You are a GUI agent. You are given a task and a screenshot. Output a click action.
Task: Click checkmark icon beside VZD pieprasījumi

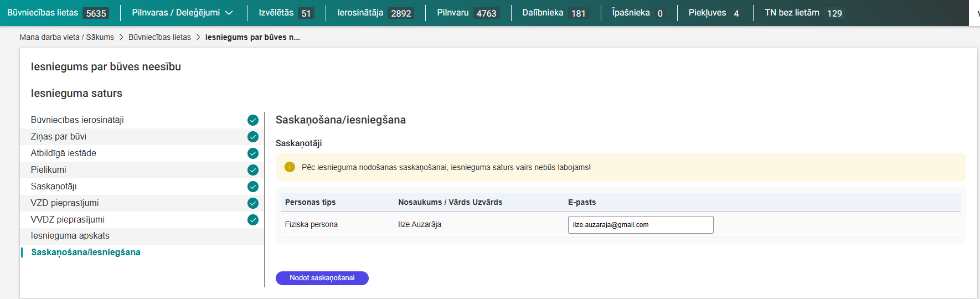pos(253,203)
